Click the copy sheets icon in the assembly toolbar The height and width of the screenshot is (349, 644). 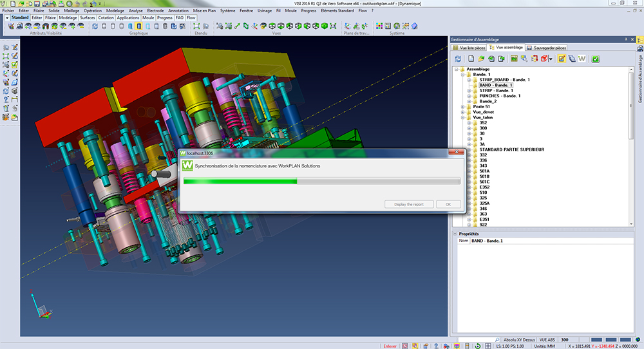(x=572, y=59)
